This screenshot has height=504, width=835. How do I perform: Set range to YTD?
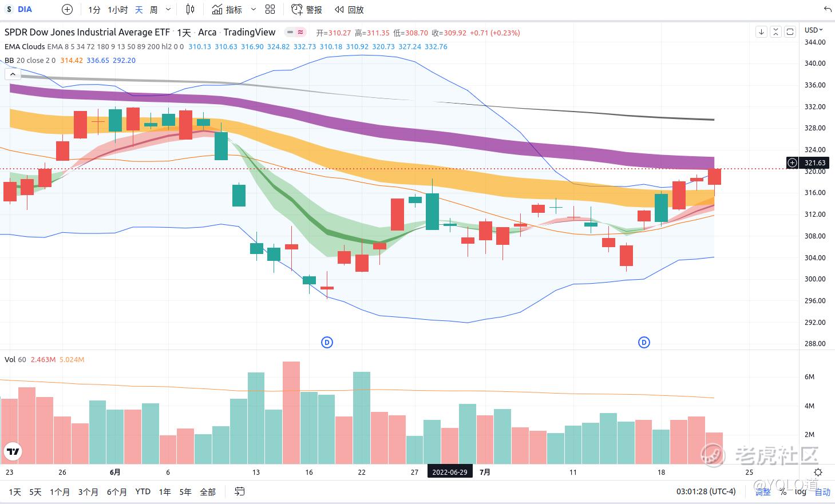[143, 492]
